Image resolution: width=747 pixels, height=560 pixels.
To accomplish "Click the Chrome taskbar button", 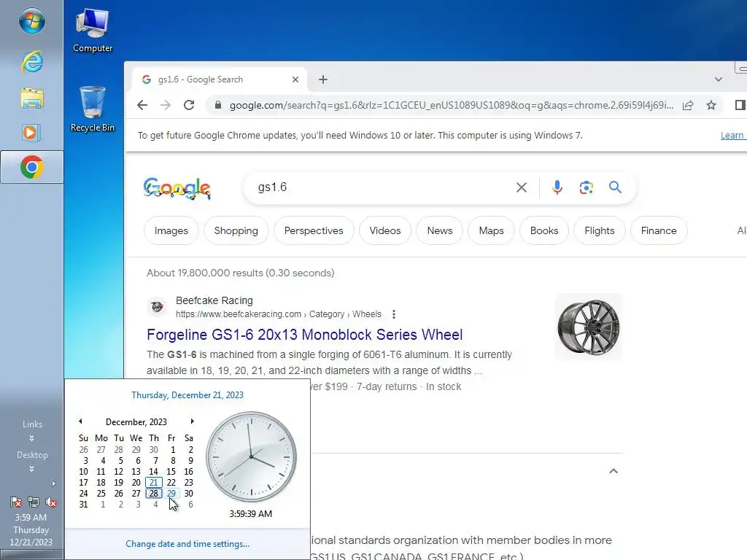I will [32, 167].
